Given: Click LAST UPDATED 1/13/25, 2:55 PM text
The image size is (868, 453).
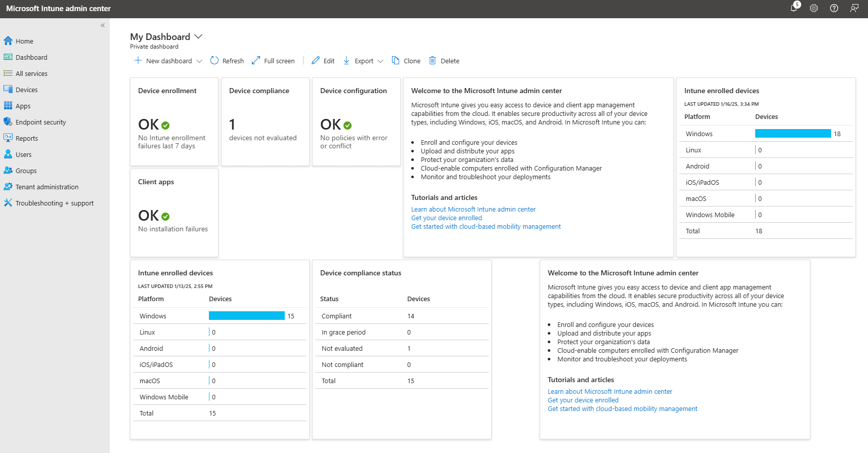Looking at the screenshot, I should (175, 286).
